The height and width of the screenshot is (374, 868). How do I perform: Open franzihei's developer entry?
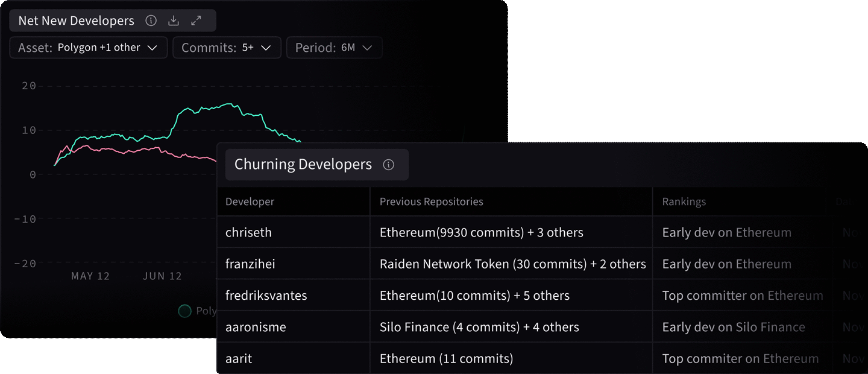(250, 264)
